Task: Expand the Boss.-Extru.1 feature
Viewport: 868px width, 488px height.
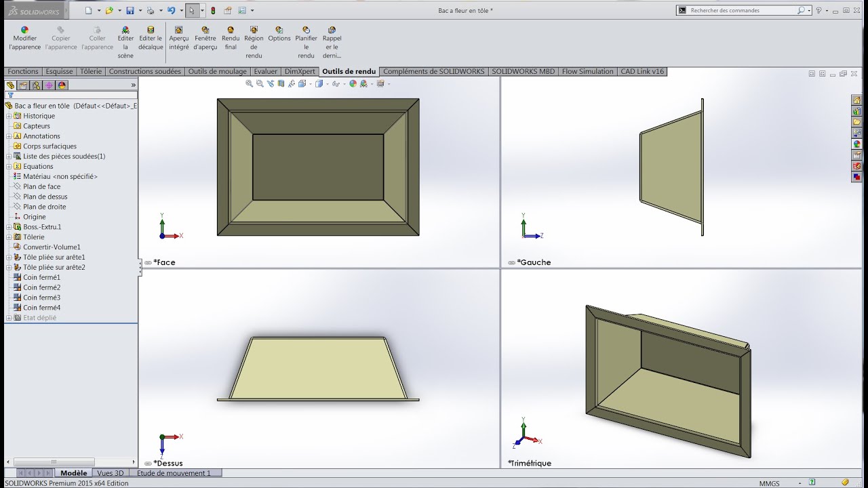Action: click(9, 227)
